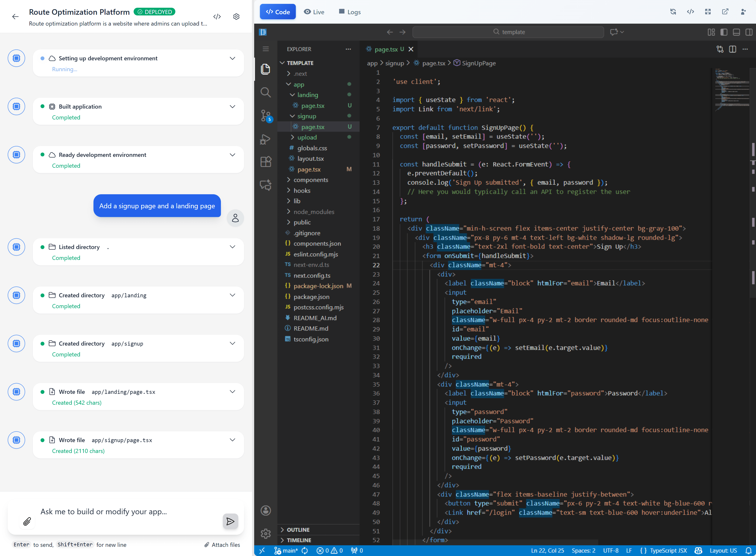Toggle the Secondary Side Bar
The image size is (756, 556).
click(x=749, y=32)
